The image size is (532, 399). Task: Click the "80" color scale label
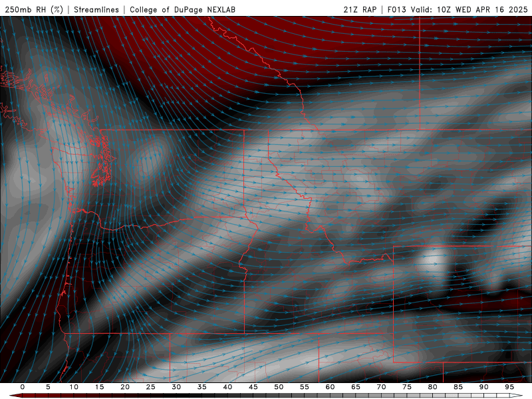tap(433, 387)
